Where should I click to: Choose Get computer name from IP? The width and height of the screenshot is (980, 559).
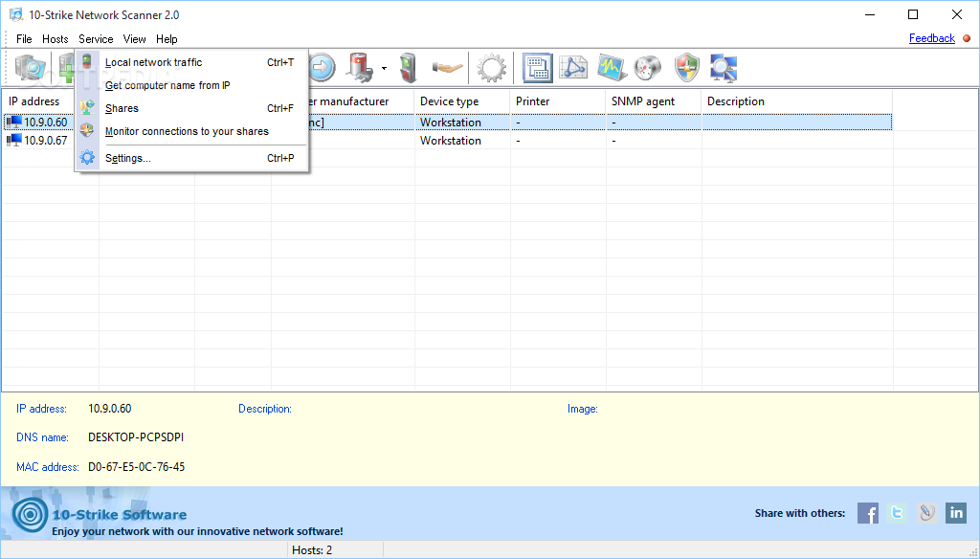click(191, 85)
